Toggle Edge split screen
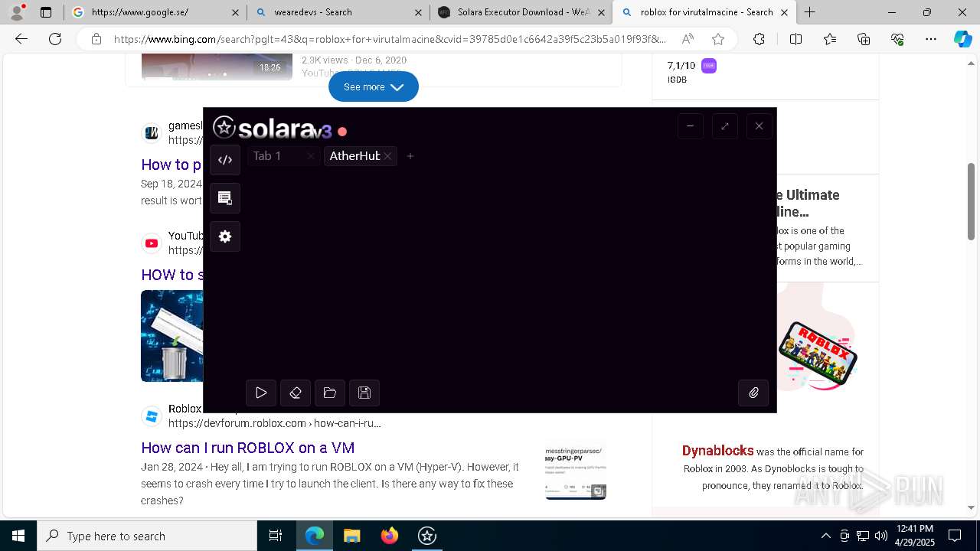Viewport: 980px width, 551px height. (x=795, y=39)
